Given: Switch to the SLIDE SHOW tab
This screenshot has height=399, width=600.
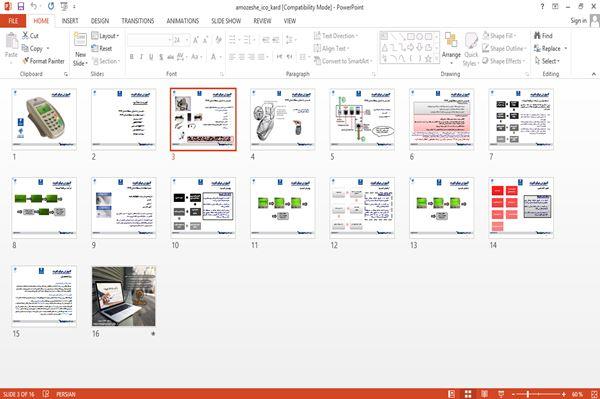Looking at the screenshot, I should click(x=226, y=21).
